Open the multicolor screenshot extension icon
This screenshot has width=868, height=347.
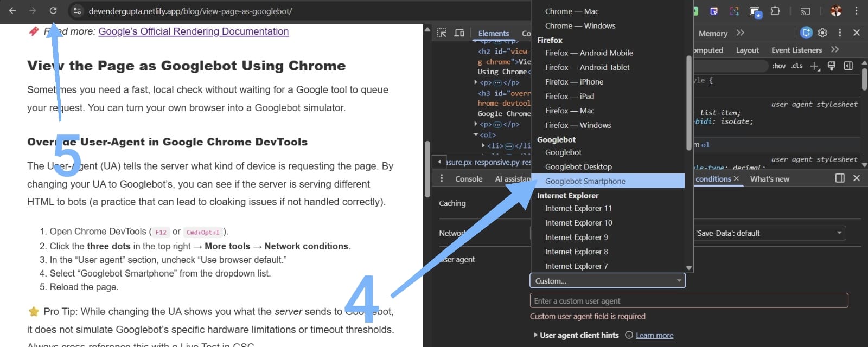pos(734,11)
